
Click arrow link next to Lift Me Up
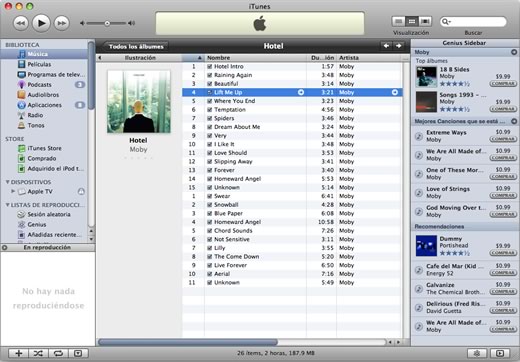click(301, 92)
